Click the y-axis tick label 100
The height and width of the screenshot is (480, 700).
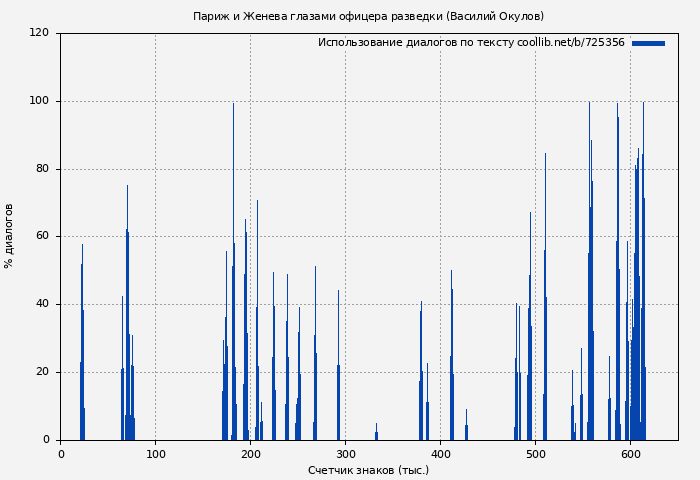(x=39, y=101)
